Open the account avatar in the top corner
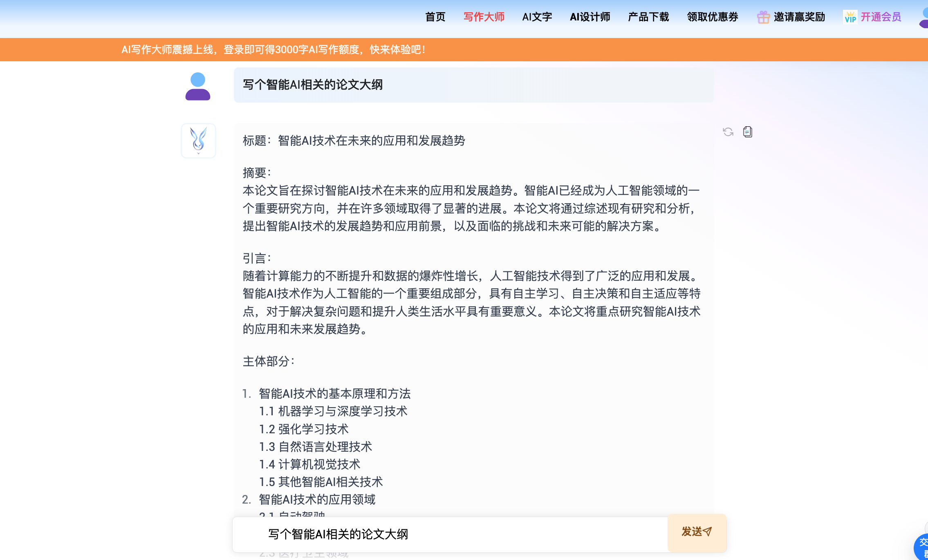928x560 pixels. coord(924,17)
